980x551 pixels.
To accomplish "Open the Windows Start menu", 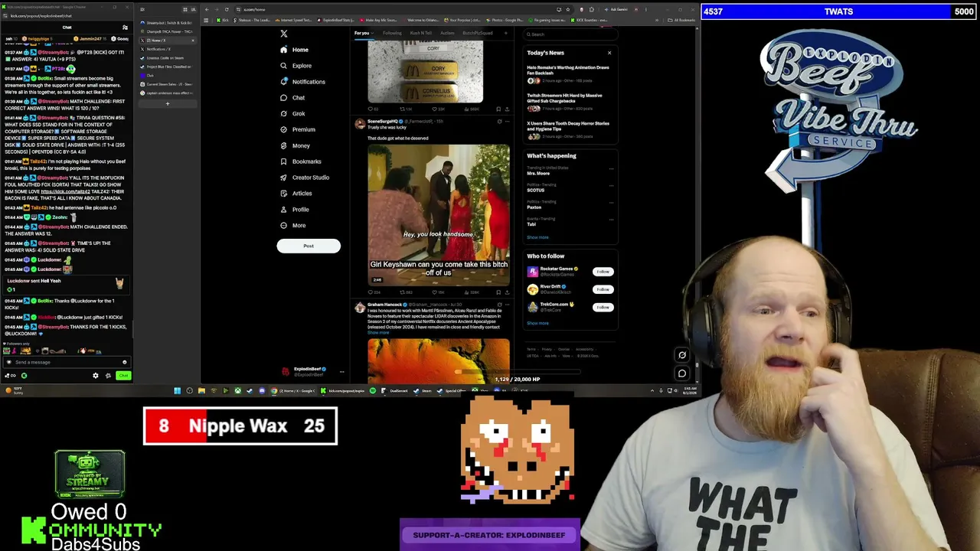I will point(178,391).
